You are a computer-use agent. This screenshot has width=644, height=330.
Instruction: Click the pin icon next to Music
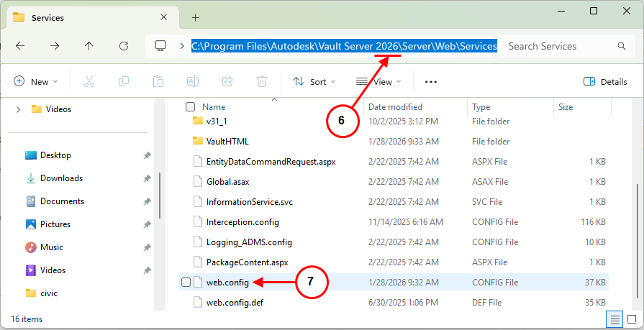(x=147, y=247)
